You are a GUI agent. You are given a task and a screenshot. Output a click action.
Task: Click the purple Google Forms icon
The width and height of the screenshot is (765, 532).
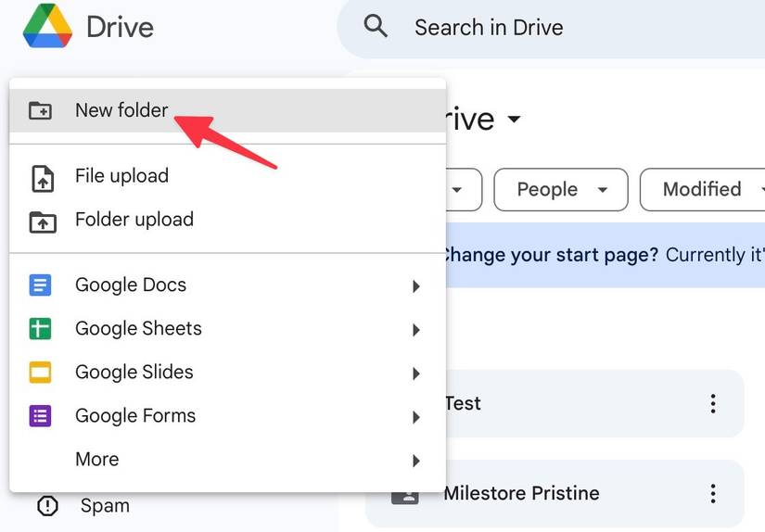click(x=41, y=416)
